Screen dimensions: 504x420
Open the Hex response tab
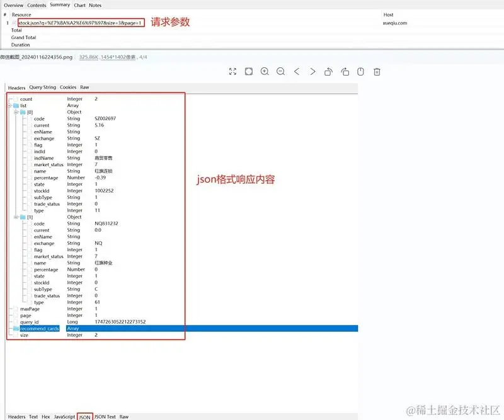(x=45, y=416)
